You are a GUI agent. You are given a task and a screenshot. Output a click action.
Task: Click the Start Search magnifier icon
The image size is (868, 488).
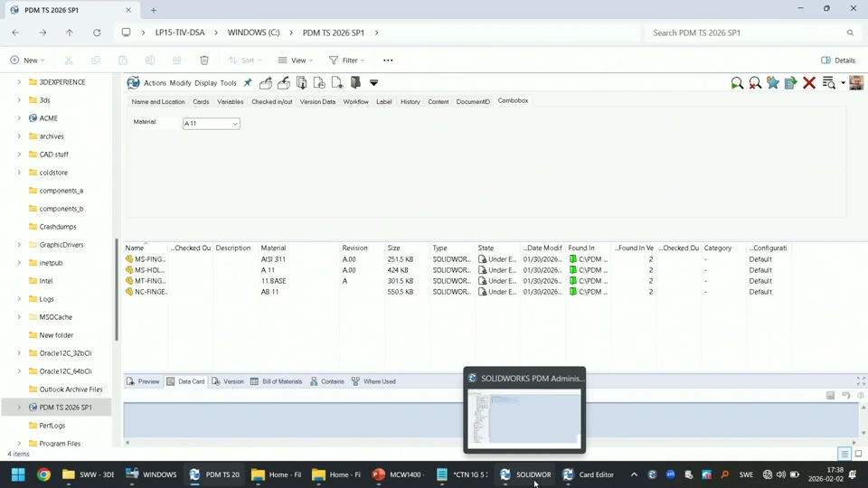pos(737,83)
